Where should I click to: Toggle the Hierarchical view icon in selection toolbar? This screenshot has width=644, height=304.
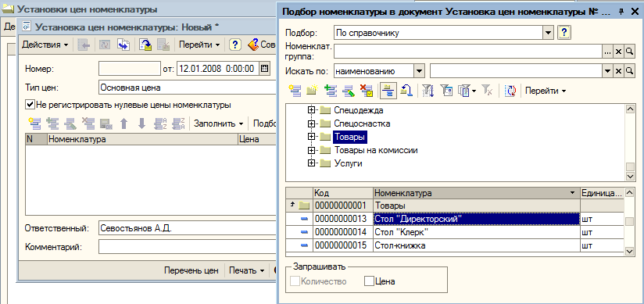(388, 91)
